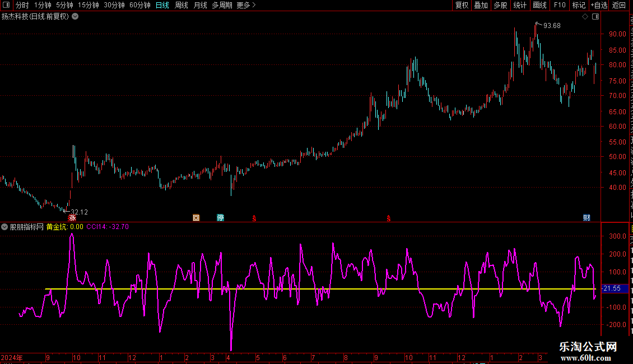Screen dimensions: 633x364
Task: Toggle the left sidebar panel icon
Action: coord(6,5)
